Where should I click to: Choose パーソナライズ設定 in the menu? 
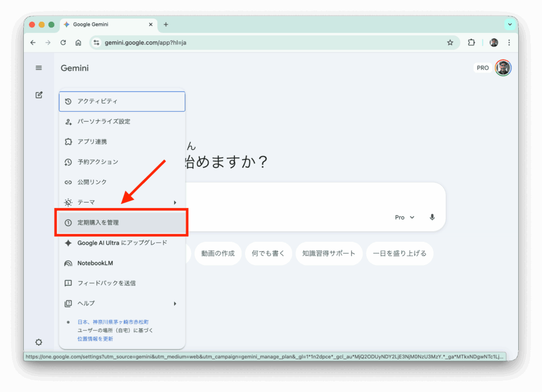point(122,122)
